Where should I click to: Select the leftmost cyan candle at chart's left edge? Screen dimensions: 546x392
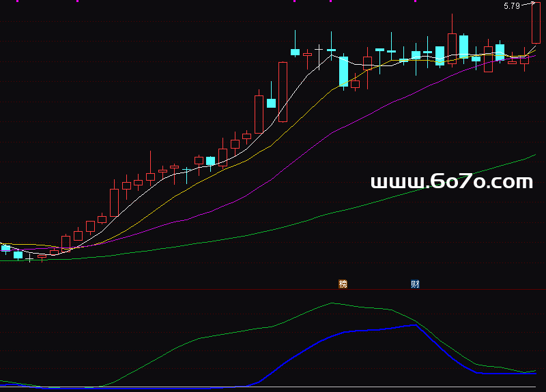pyautogui.click(x=5, y=248)
